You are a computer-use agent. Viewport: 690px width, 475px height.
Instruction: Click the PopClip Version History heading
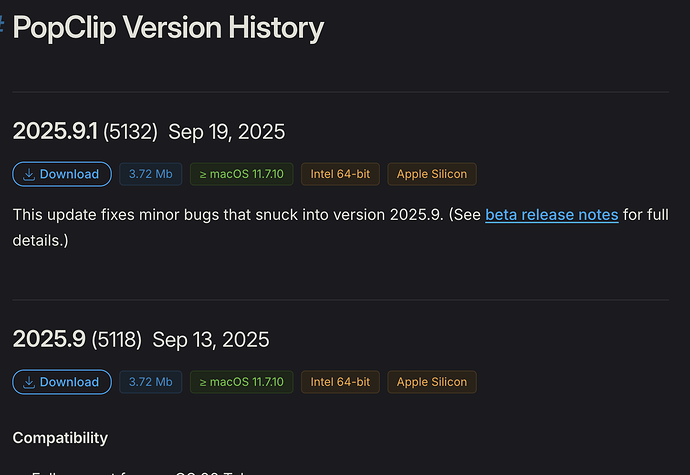[168, 27]
